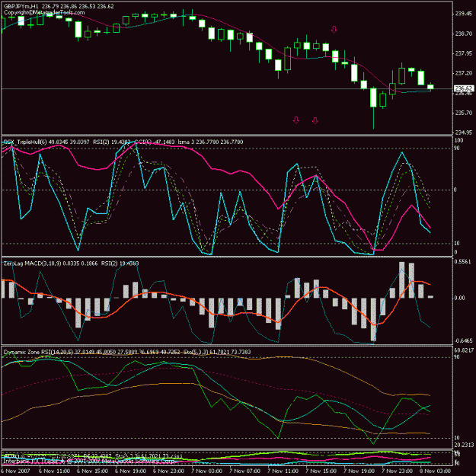Click the GBPJPYm,H1 chart title text
Viewport: 476px width, 476px height.
(x=21, y=6)
